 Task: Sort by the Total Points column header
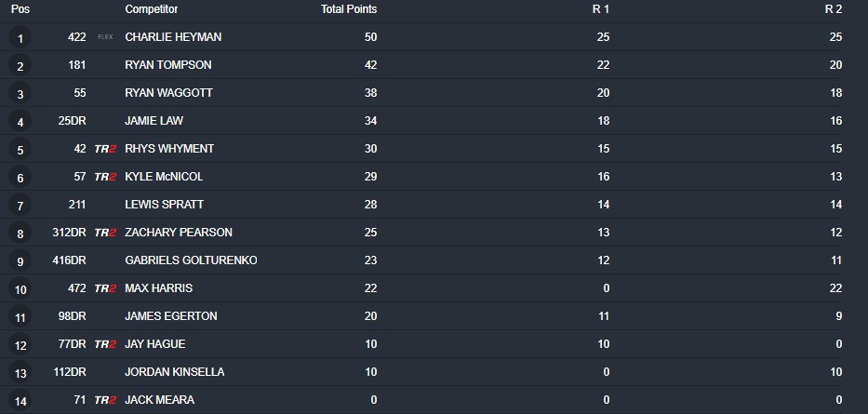point(349,9)
